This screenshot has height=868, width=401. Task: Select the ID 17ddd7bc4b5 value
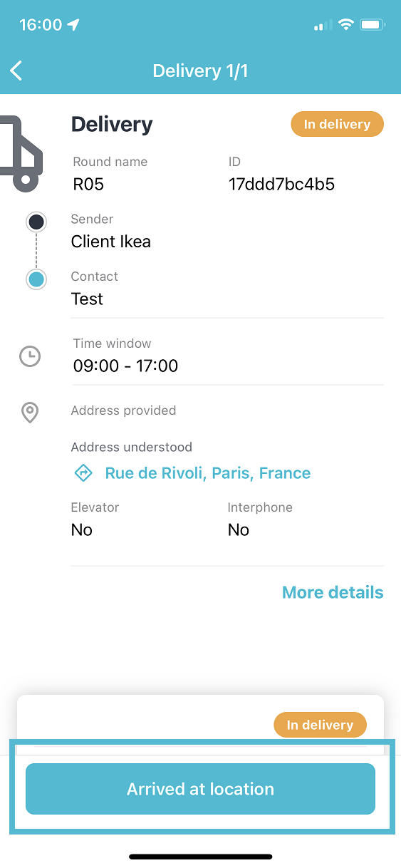tap(281, 185)
